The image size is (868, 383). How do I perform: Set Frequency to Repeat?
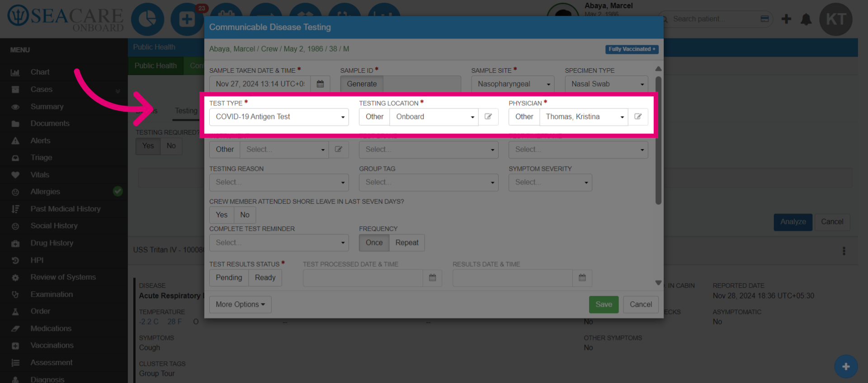pos(407,243)
